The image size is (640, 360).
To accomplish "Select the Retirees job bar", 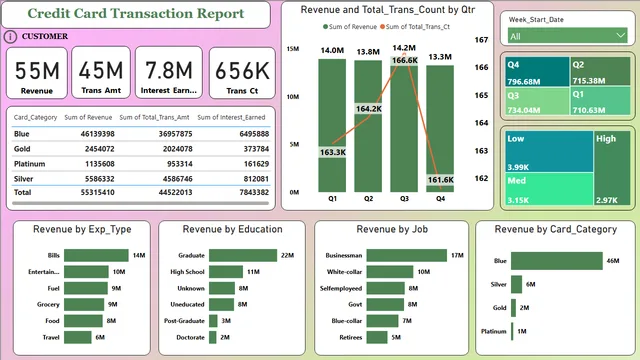I will point(377,337).
